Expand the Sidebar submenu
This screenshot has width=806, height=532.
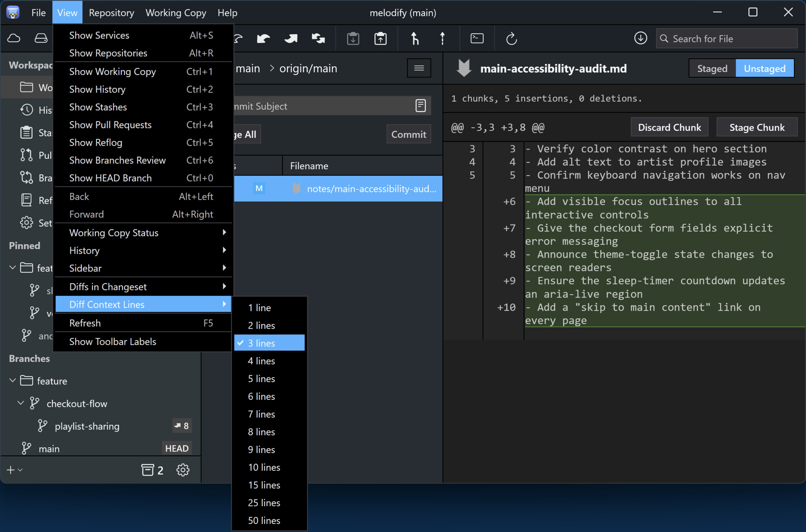[x=143, y=268]
